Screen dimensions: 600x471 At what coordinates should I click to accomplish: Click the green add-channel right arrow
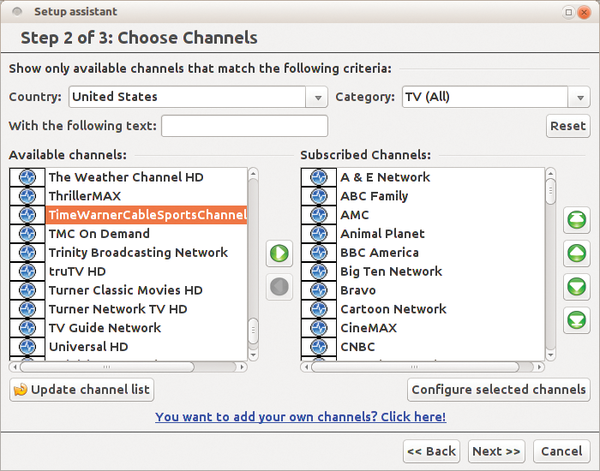(279, 253)
